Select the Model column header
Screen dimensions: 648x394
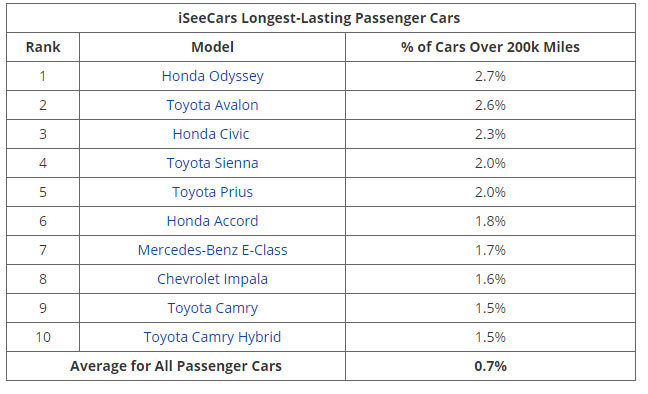coord(212,47)
